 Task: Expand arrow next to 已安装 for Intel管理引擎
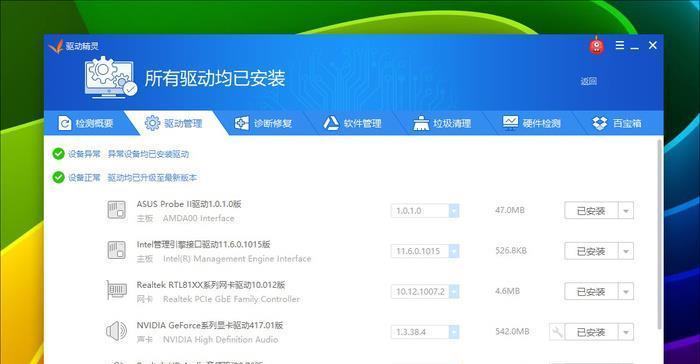pyautogui.click(x=626, y=251)
